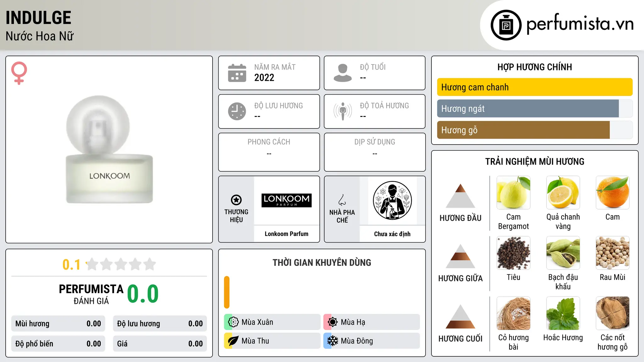This screenshot has width=644, height=362.
Task: Open the Tiêu pepper note image
Action: click(x=514, y=253)
